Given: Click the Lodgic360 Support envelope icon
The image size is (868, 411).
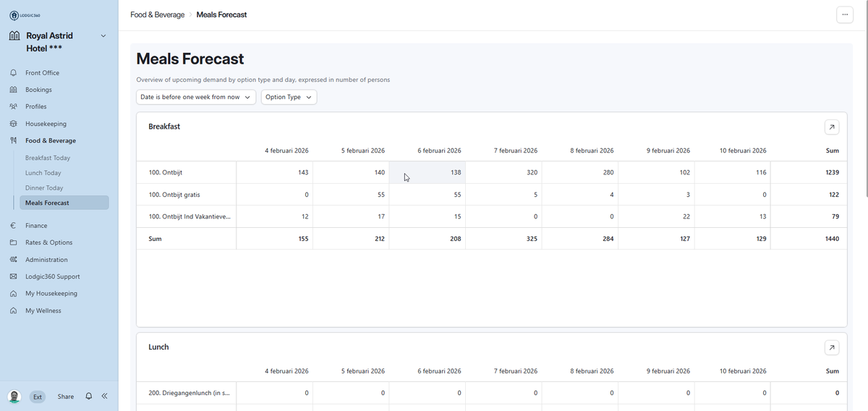Looking at the screenshot, I should (13, 276).
